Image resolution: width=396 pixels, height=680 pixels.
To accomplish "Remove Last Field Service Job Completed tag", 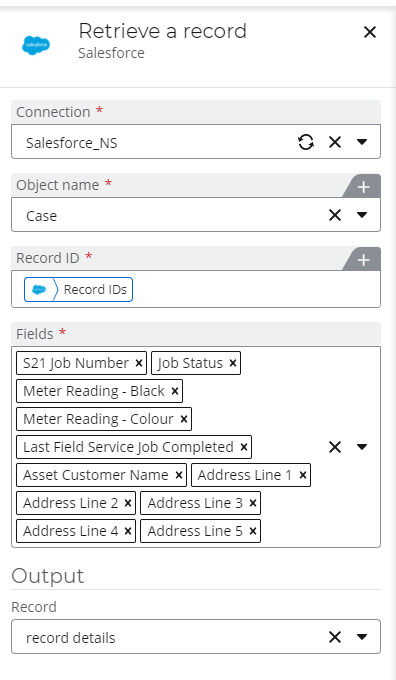I will (x=244, y=447).
